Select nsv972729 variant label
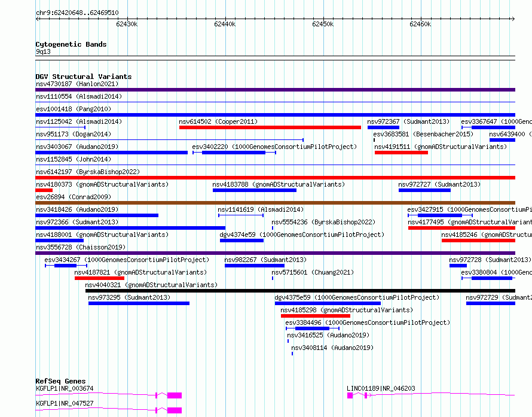Viewport: 532px width, 417px height. [x=499, y=297]
